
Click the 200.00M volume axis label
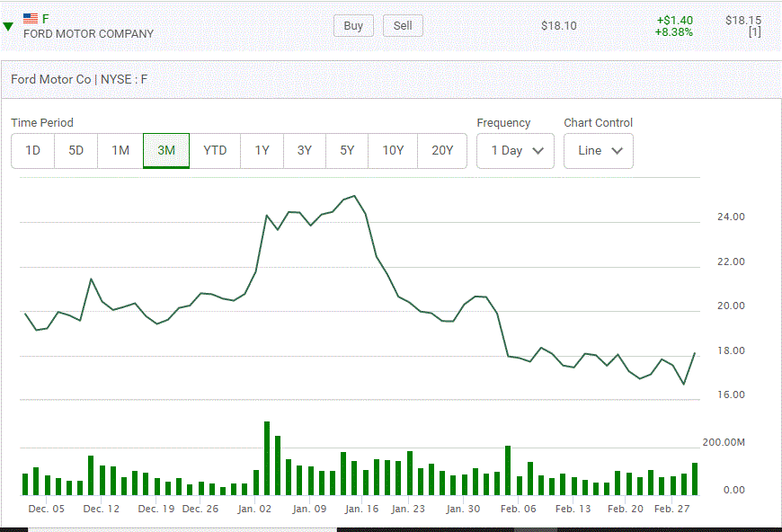(724, 442)
